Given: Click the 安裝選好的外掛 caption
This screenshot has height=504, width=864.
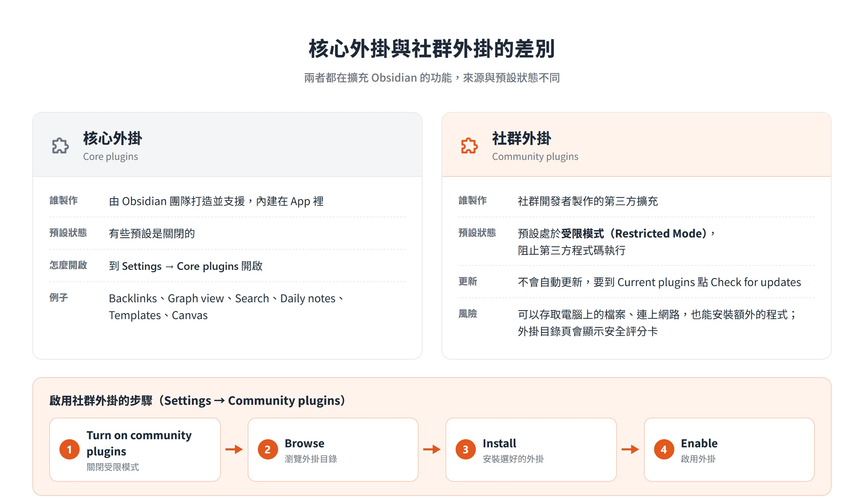Looking at the screenshot, I should pyautogui.click(x=513, y=459).
